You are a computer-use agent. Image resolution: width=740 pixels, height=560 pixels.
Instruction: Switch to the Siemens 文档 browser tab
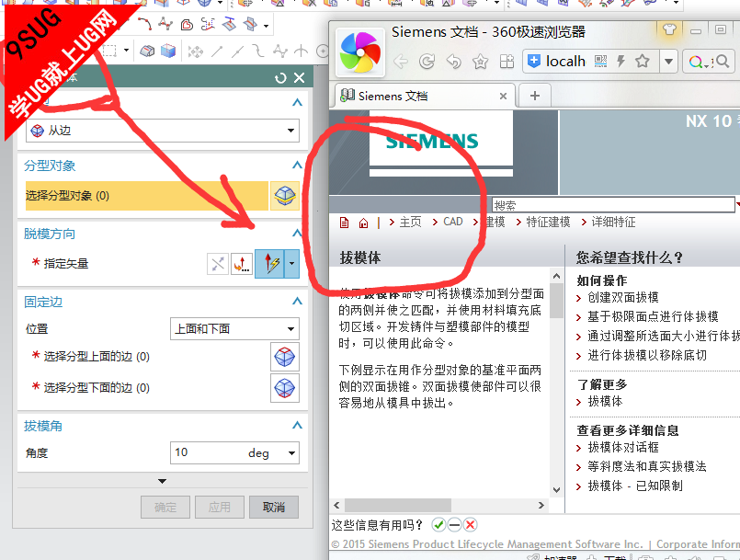425,96
